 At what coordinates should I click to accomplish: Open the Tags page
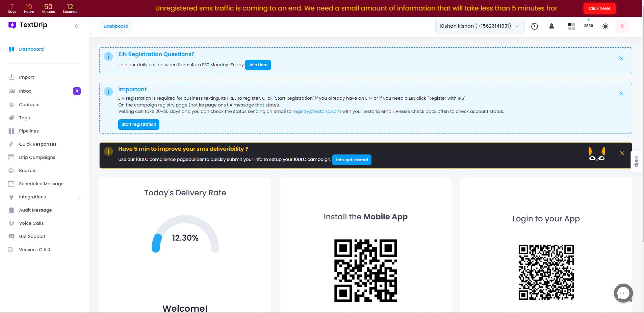[x=24, y=118]
